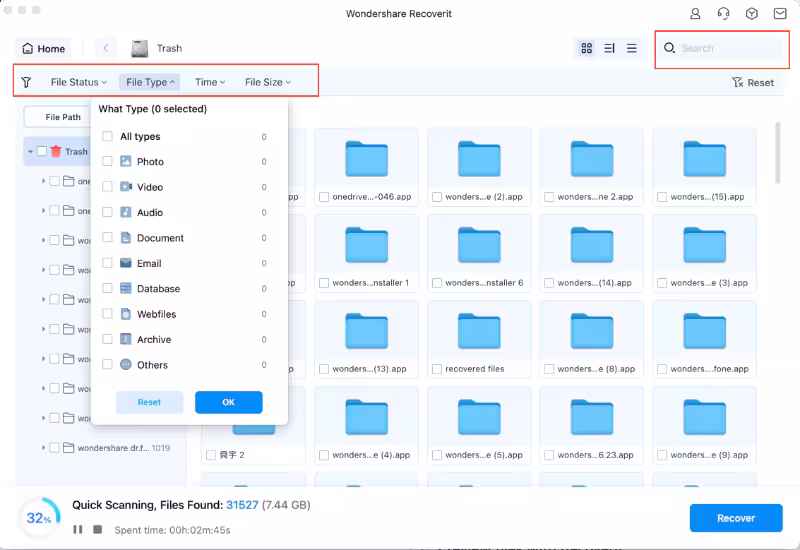This screenshot has width=800, height=550.
Task: Click the Document type icon
Action: (x=126, y=237)
